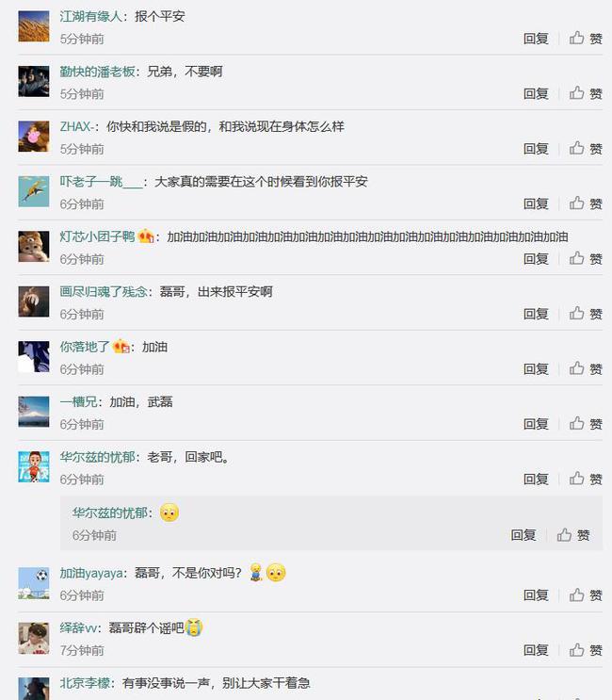
Task: View avatar of 华尔兹的忧郁
Action: 34,466
